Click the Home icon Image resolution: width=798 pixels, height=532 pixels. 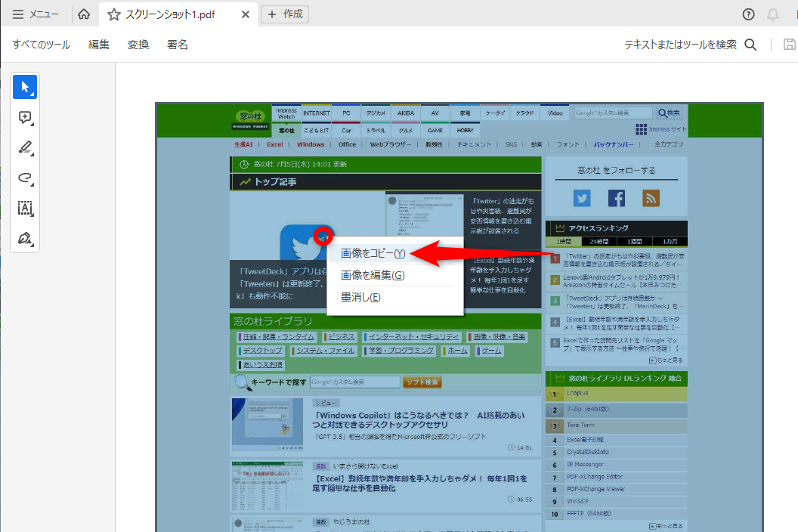(84, 14)
